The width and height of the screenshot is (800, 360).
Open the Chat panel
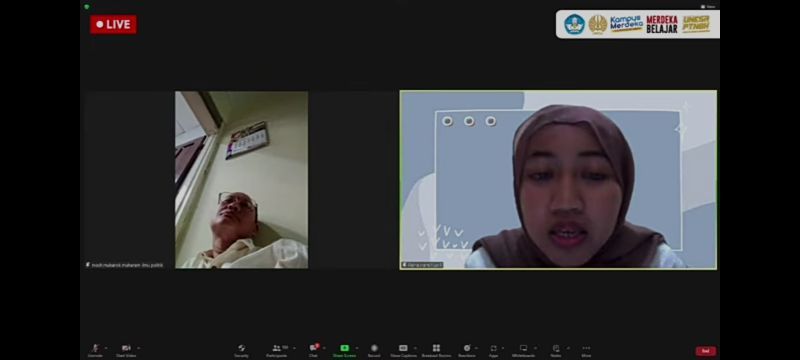coord(313,350)
